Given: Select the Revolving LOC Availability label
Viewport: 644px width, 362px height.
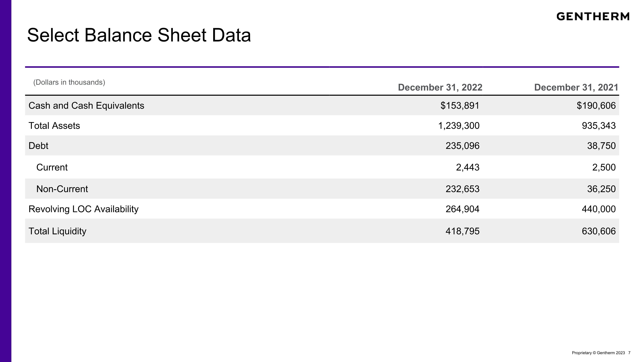Looking at the screenshot, I should click(x=84, y=209).
